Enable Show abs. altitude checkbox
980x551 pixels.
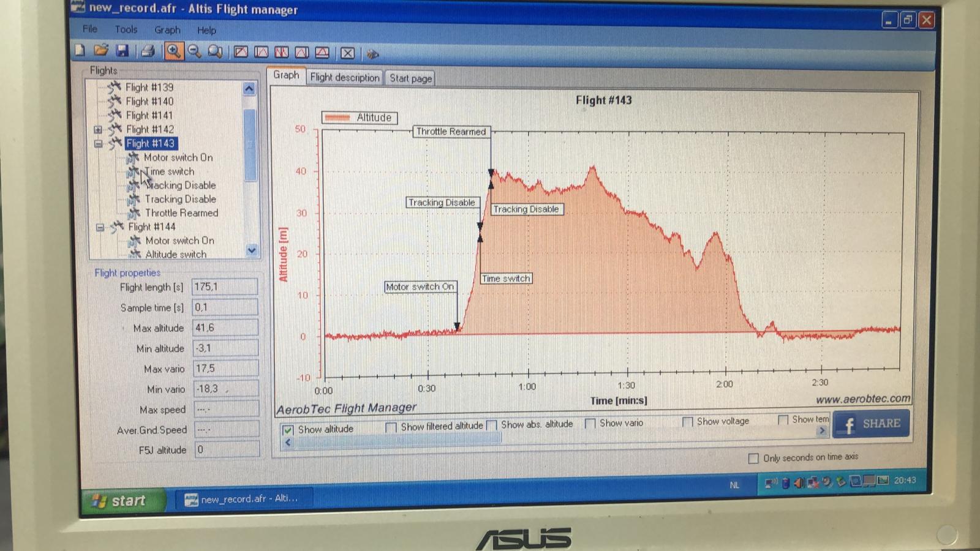click(x=491, y=425)
